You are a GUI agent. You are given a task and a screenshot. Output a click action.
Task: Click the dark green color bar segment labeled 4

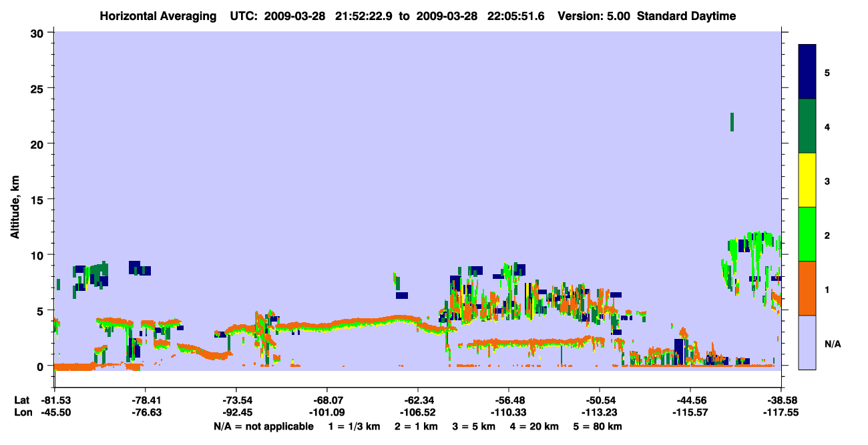point(807,126)
